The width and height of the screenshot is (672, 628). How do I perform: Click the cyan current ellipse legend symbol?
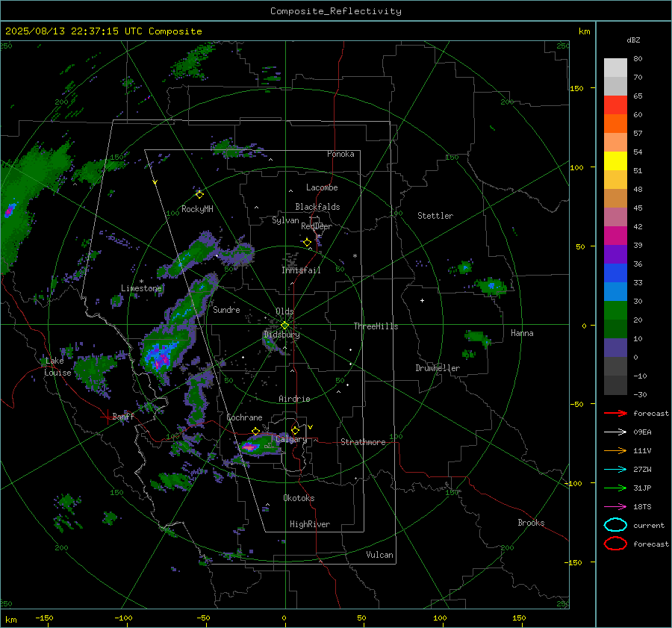615,525
